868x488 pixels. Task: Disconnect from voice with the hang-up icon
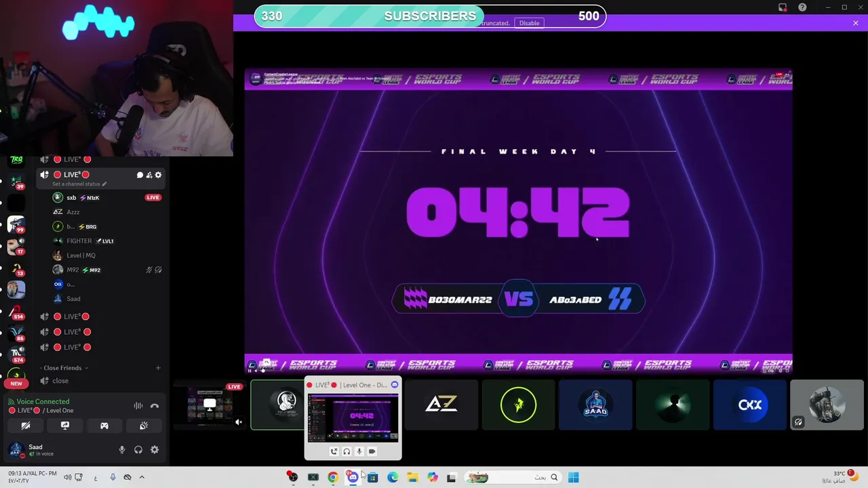(155, 406)
